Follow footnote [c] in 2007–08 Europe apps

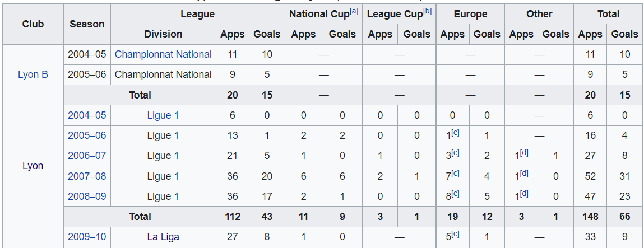pyautogui.click(x=455, y=174)
